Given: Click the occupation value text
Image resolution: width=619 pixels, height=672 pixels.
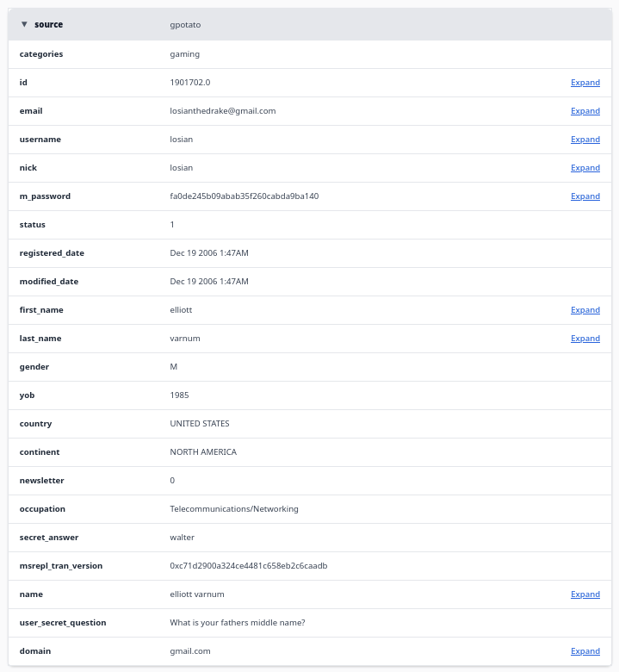Looking at the screenshot, I should click(x=233, y=509).
